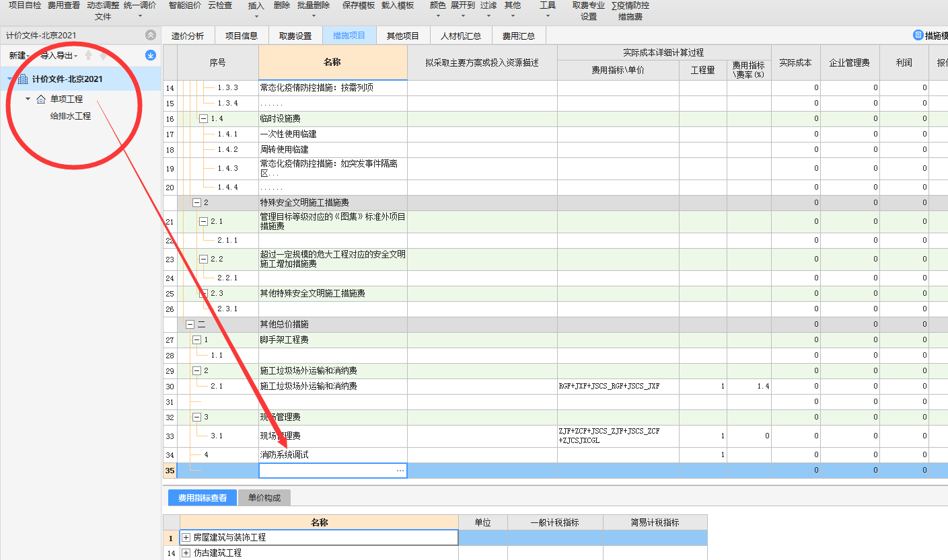This screenshot has width=948, height=560.
Task: Open the 导入导出 dropdown
Action: (x=59, y=56)
